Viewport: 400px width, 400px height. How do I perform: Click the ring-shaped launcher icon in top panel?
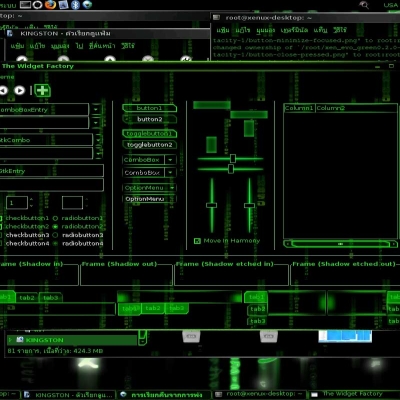coord(37,5)
